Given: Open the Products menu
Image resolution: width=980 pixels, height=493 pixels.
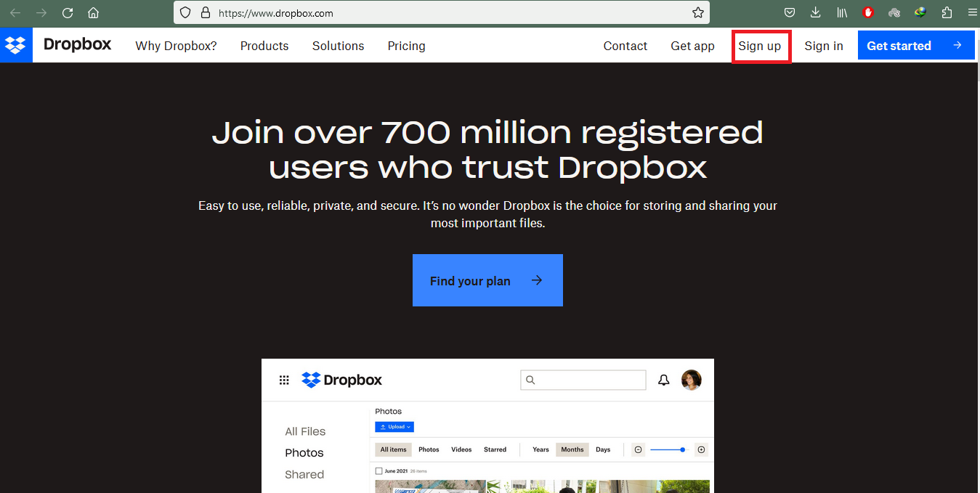Looking at the screenshot, I should pos(264,46).
